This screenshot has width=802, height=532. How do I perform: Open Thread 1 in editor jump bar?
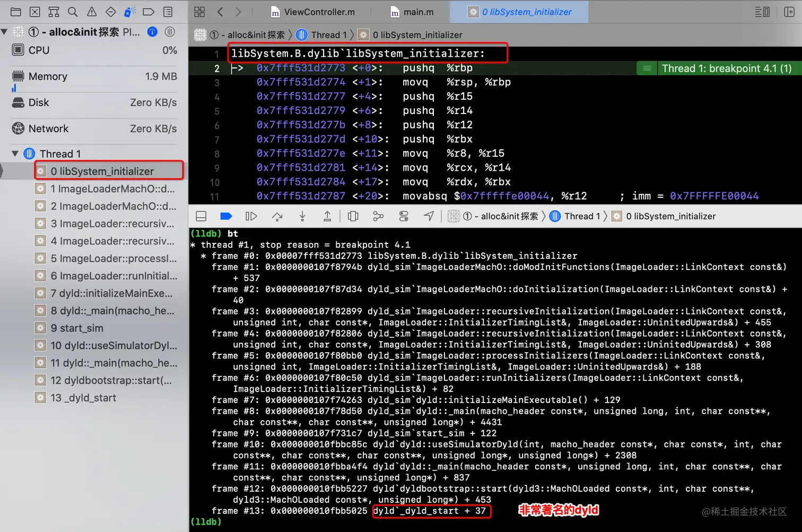coord(321,35)
